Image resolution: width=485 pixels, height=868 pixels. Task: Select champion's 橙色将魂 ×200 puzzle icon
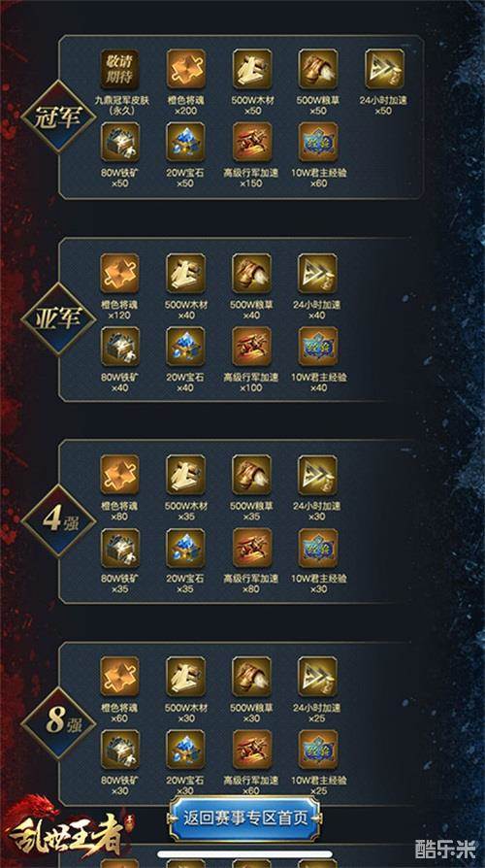(186, 69)
